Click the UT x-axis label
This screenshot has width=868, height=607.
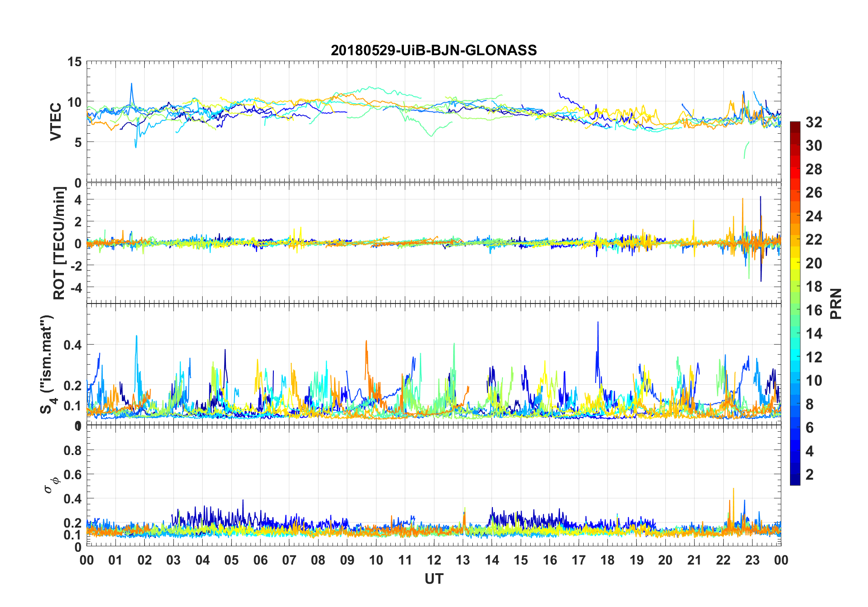434,579
